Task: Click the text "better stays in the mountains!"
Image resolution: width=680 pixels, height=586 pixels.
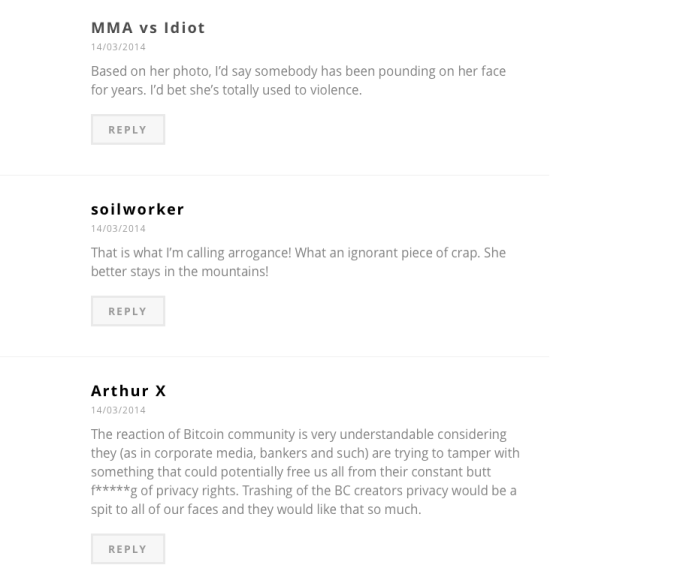Action: click(x=180, y=271)
